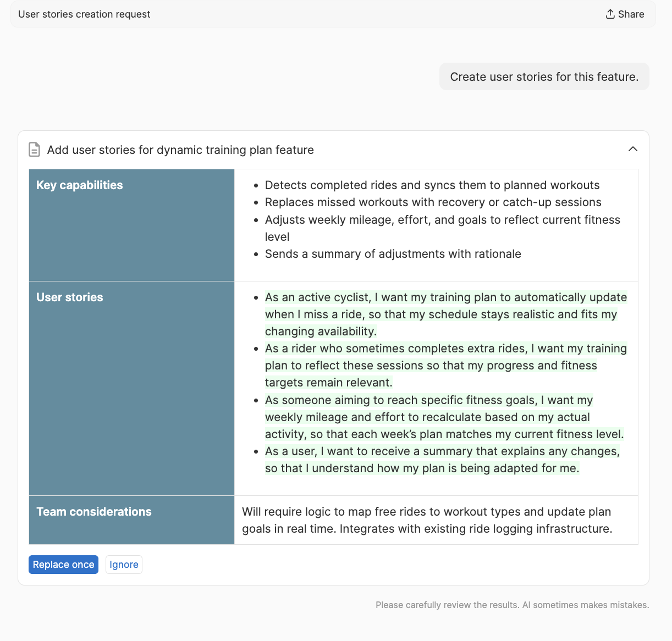Select the 'Team considerations' table header
This screenshot has width=672, height=641.
point(93,511)
